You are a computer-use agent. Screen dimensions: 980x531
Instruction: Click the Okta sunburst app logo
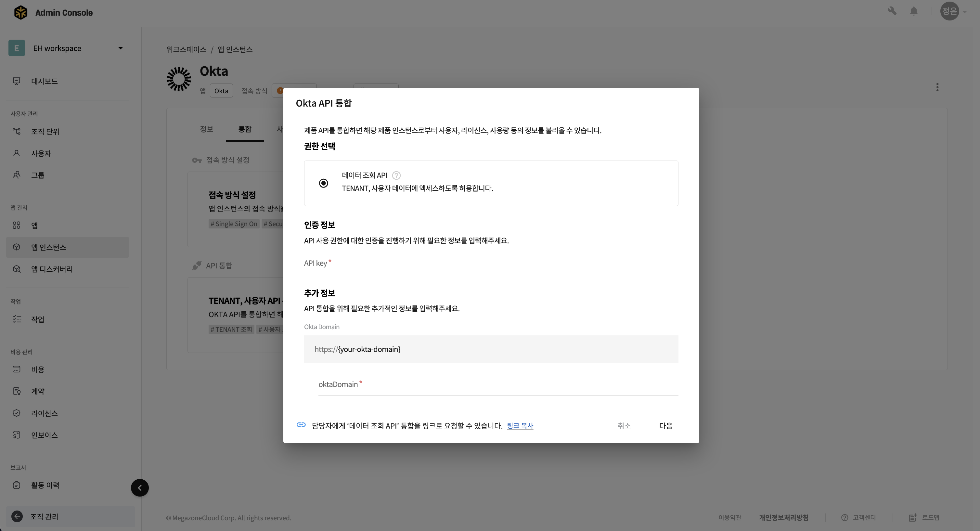(x=178, y=79)
